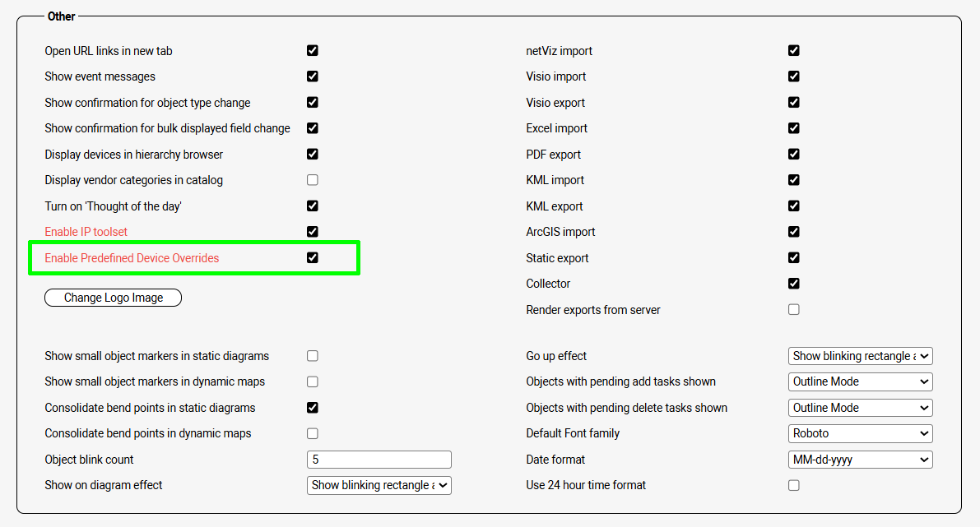Open the Date format dropdown
Screen dimensions: 980x527
coord(860,460)
